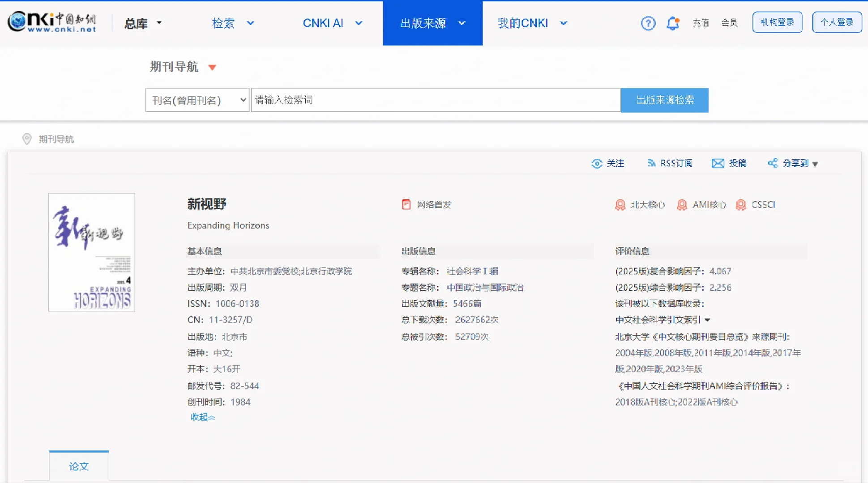This screenshot has width=868, height=483.
Task: Open the 刊名(曾用刊名) field selector
Action: (197, 100)
